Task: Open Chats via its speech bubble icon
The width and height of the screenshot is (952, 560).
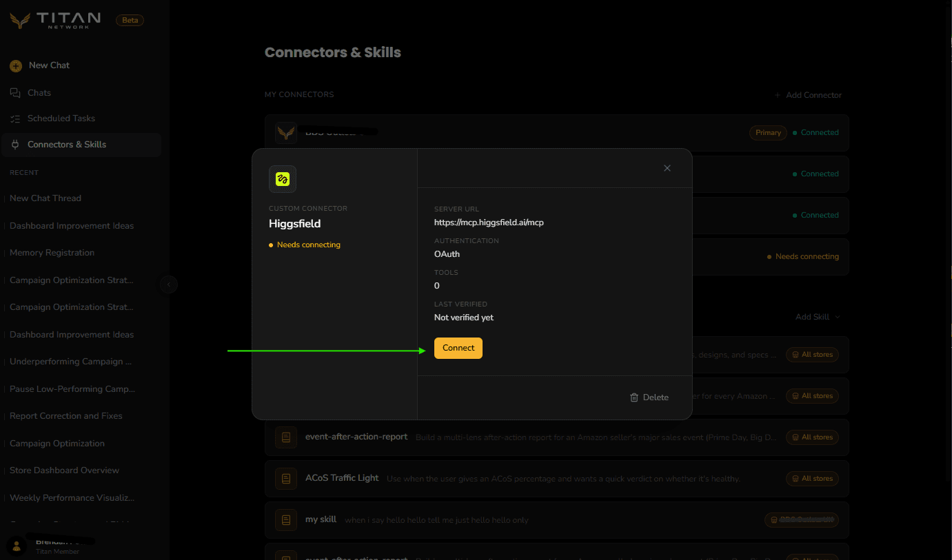Action: 15,93
